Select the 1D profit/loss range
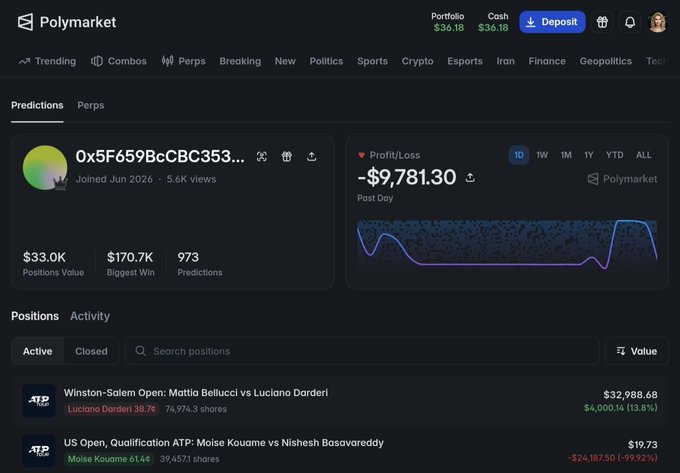Image resolution: width=680 pixels, height=473 pixels. pyautogui.click(x=519, y=155)
